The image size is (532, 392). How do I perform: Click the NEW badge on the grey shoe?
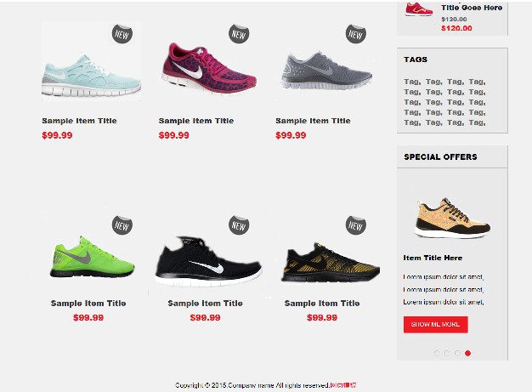tap(355, 34)
